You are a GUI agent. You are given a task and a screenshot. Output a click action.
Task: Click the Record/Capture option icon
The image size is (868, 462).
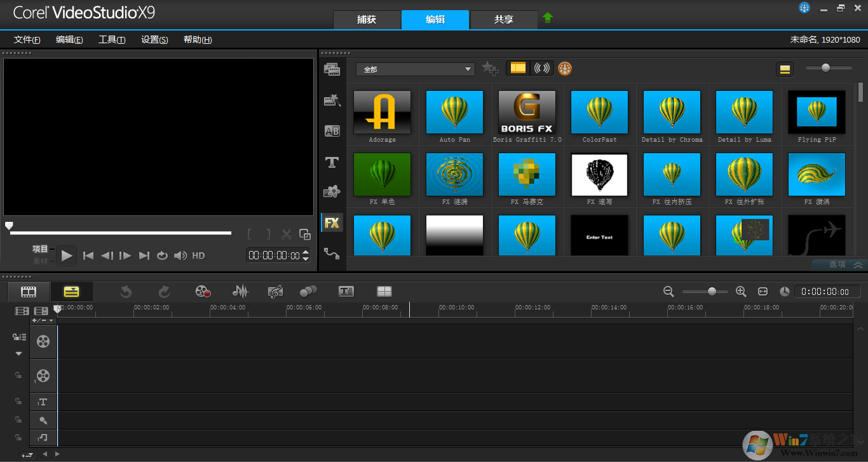[203, 291]
